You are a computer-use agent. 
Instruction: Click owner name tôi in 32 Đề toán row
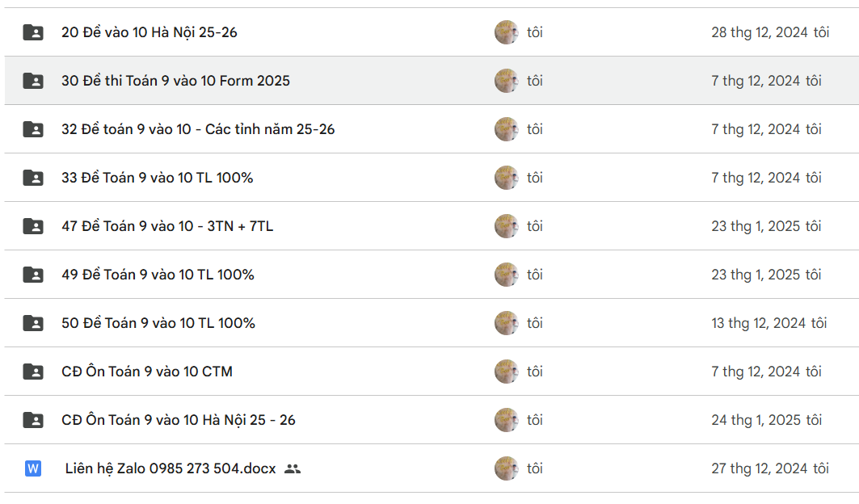[x=535, y=129]
